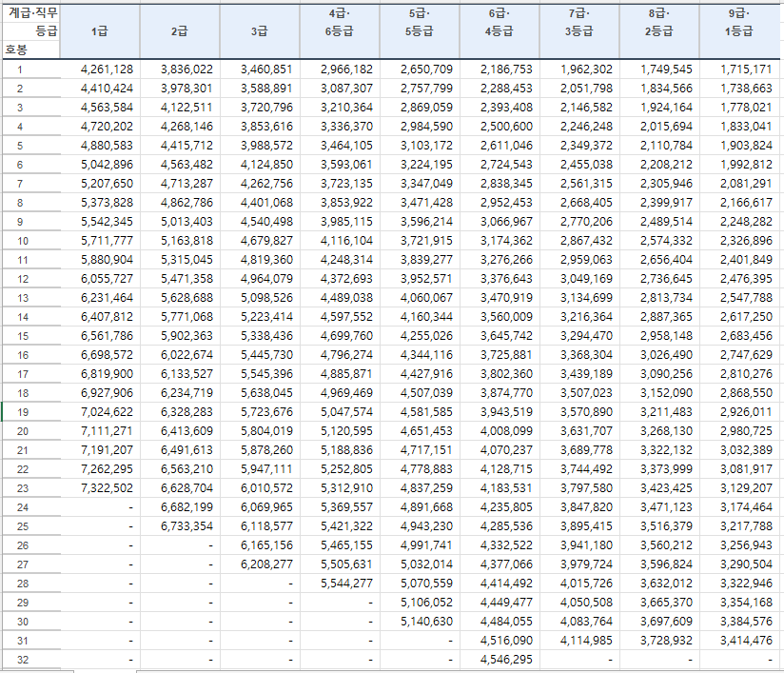
Task: Select cell with value 3,414,476
Action: (740, 640)
